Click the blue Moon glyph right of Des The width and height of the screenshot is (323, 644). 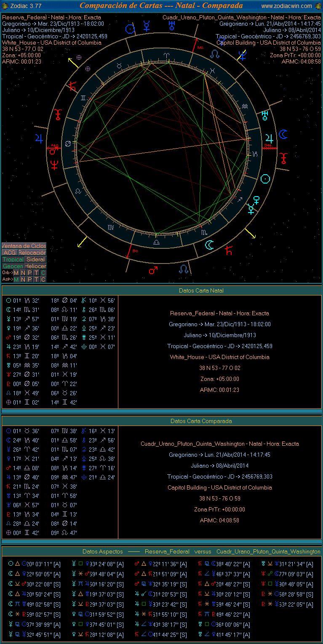click(283, 134)
